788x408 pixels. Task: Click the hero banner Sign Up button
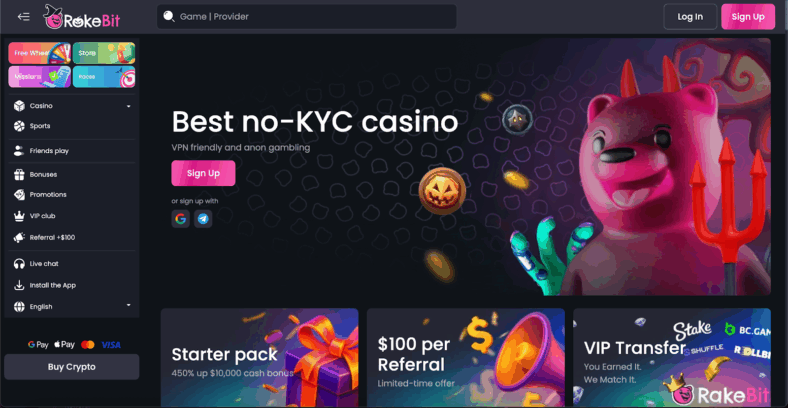[x=203, y=173]
